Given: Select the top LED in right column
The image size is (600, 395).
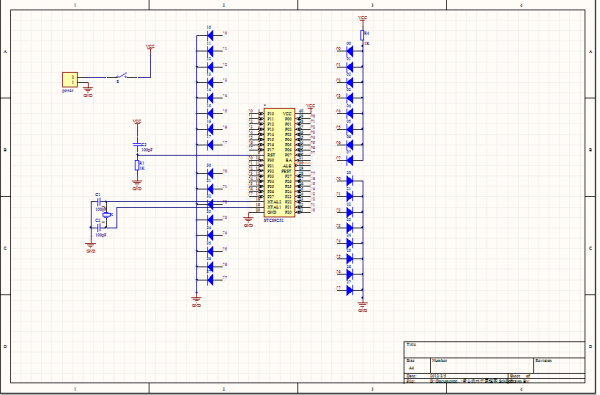Looking at the screenshot, I should click(349, 51).
